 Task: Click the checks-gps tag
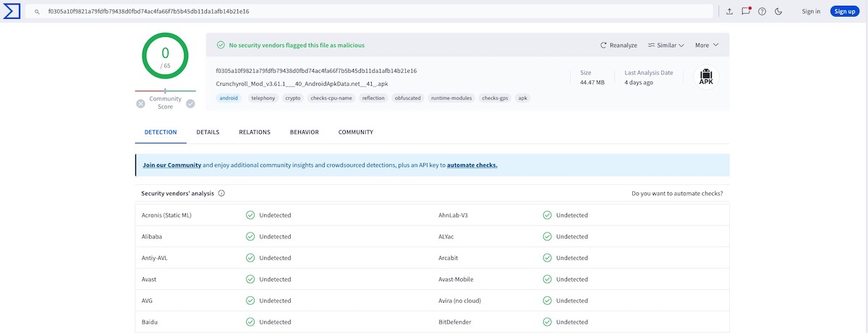pyautogui.click(x=495, y=98)
